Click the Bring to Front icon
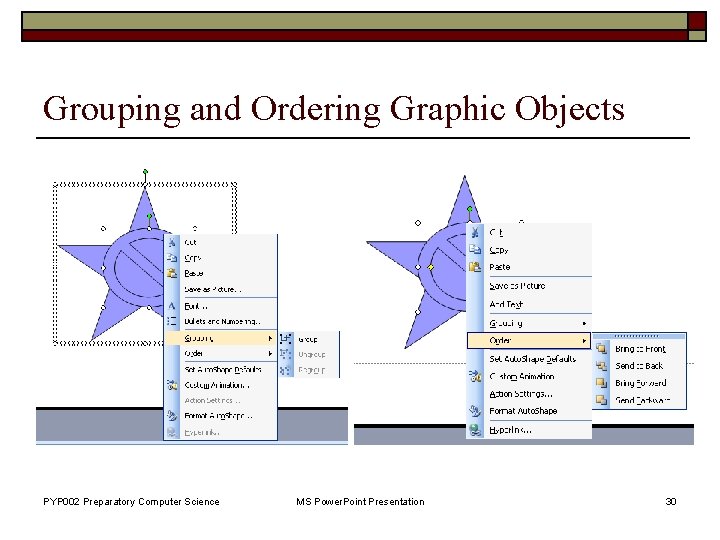The height and width of the screenshot is (540, 720). click(601, 349)
